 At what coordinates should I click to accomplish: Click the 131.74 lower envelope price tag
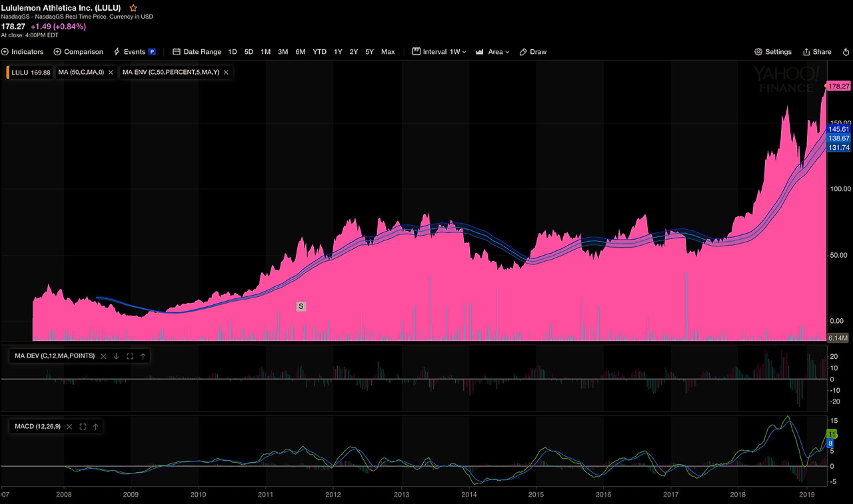838,147
